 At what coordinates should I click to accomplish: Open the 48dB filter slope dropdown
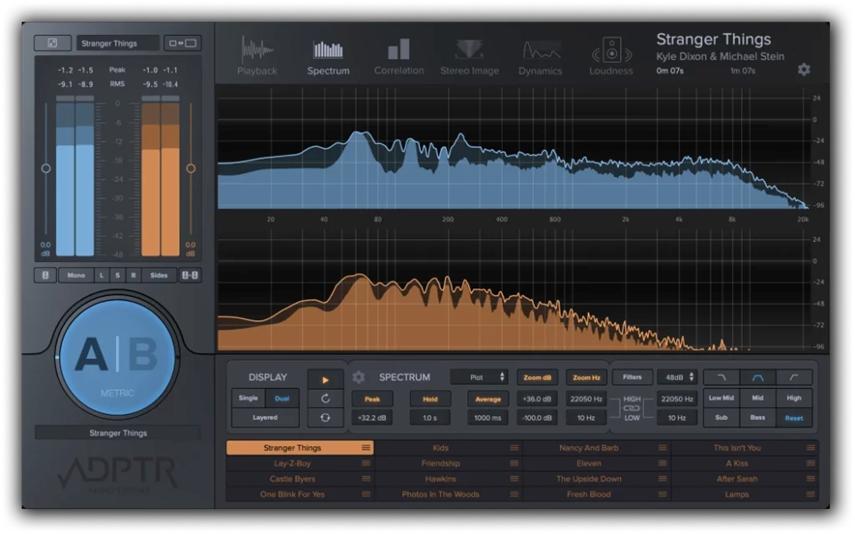(x=677, y=377)
